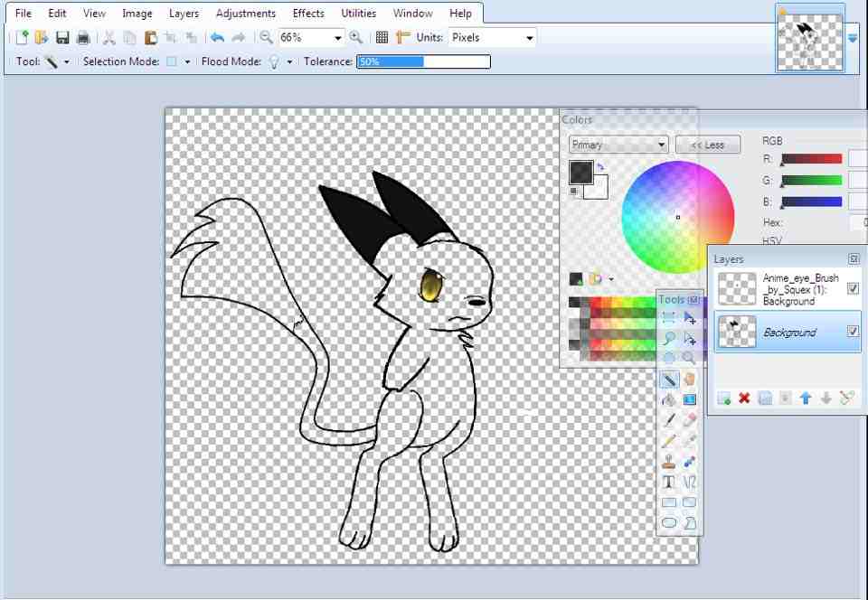Click the Undo arrow icon

pyautogui.click(x=218, y=38)
